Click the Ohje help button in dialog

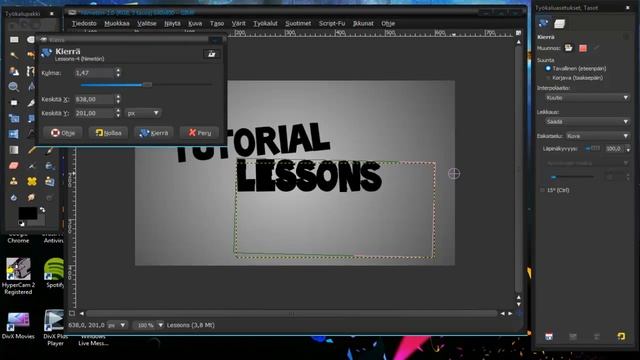tap(63, 133)
